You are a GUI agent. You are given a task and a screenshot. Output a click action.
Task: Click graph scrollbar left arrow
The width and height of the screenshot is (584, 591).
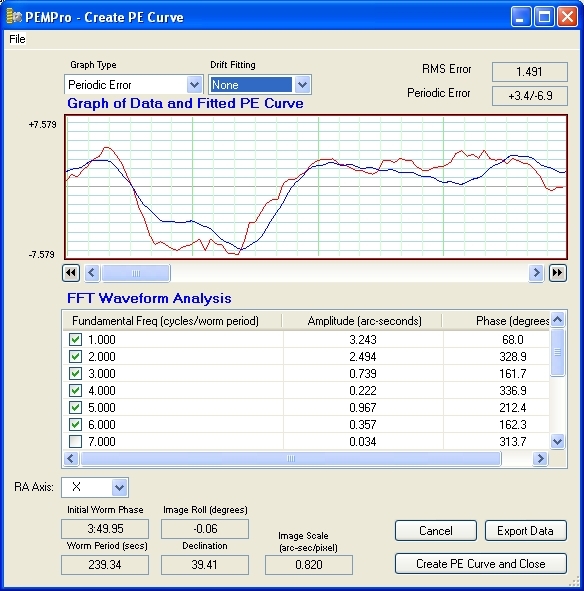92,273
